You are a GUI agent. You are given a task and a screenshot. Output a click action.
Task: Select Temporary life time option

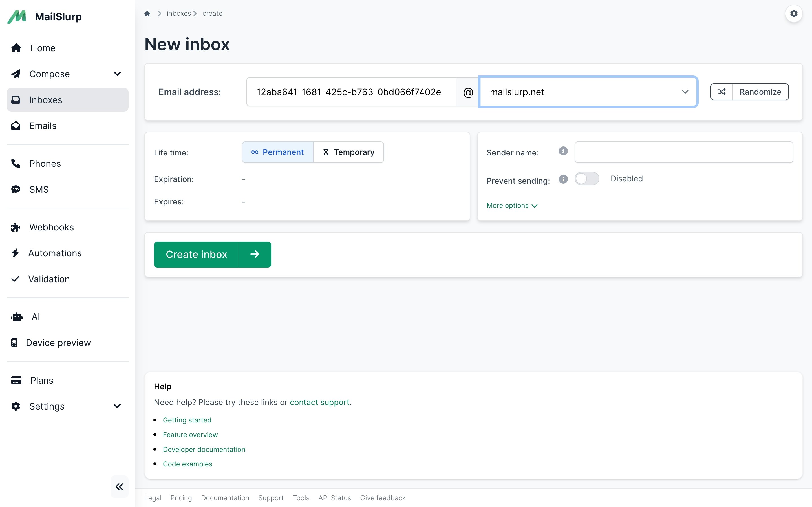click(x=348, y=152)
